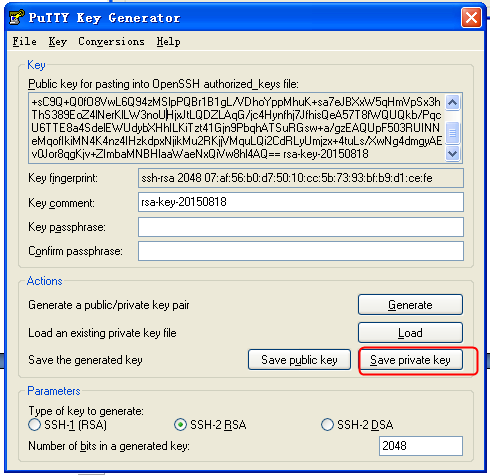This screenshot has width=490, height=476.
Task: Open the Help menu
Action: click(x=169, y=42)
